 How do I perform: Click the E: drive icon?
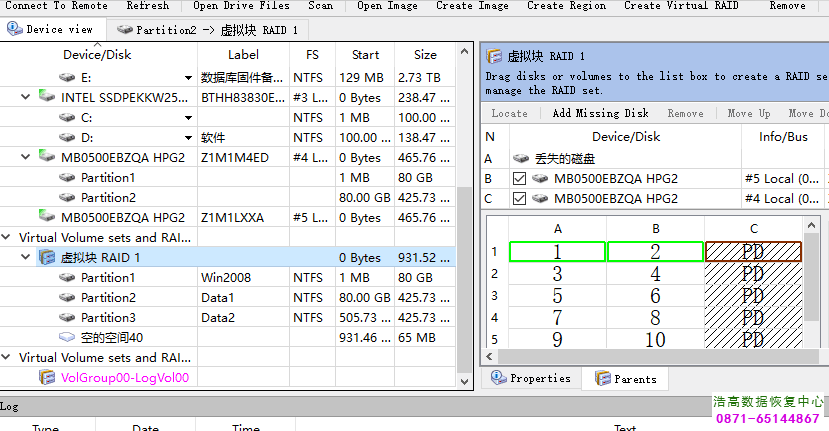67,77
